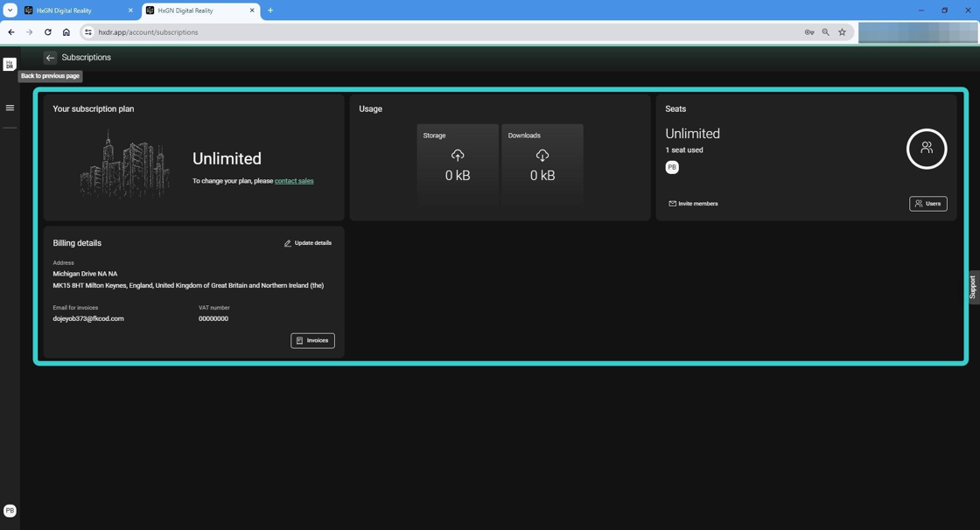Open the Users button in Seats

(928, 204)
